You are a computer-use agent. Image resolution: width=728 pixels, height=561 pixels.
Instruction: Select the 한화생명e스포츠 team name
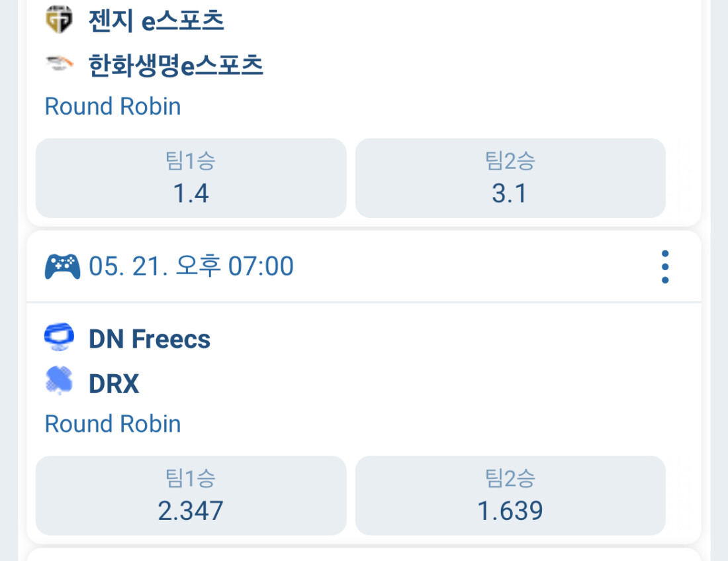[x=176, y=66]
